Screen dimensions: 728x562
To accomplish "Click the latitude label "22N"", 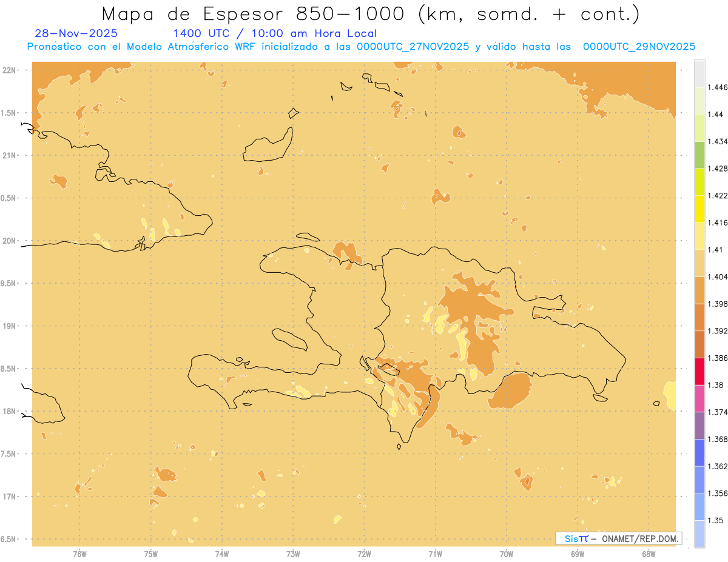I will [10, 70].
